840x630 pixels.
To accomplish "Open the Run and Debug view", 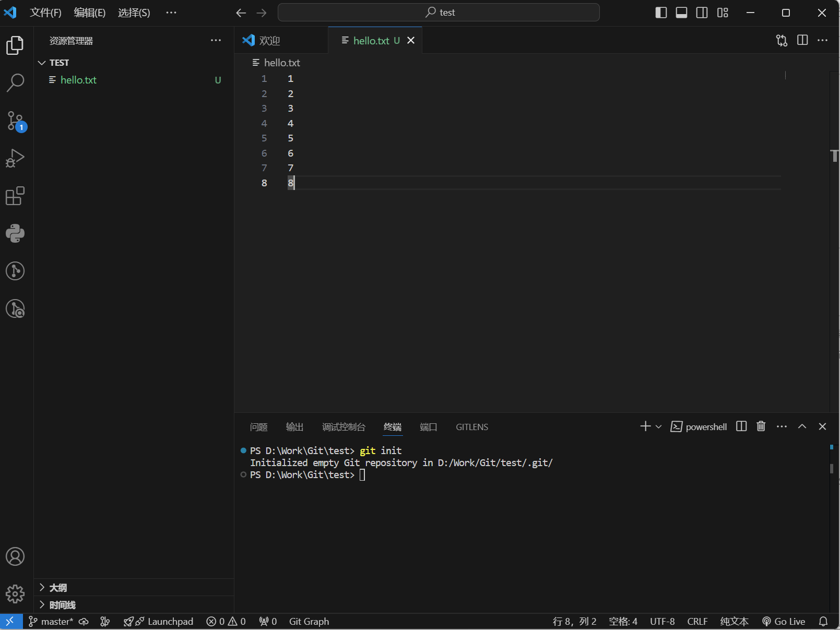I will (15, 158).
